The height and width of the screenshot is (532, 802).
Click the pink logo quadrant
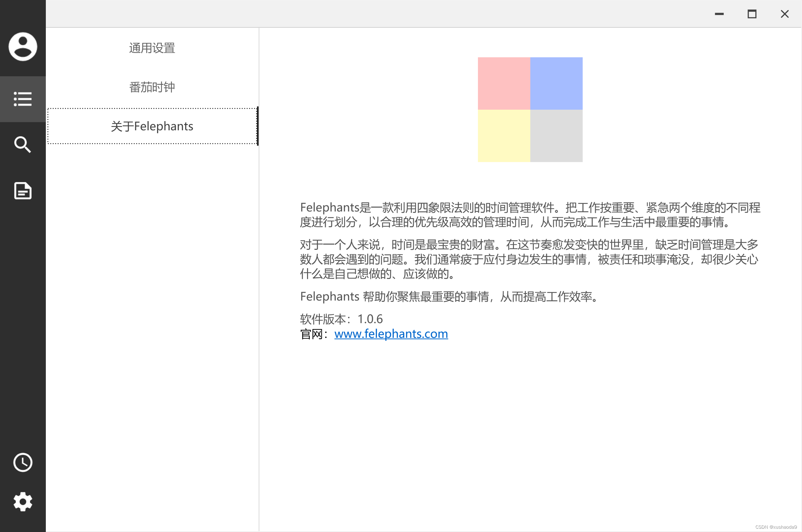[x=504, y=83]
